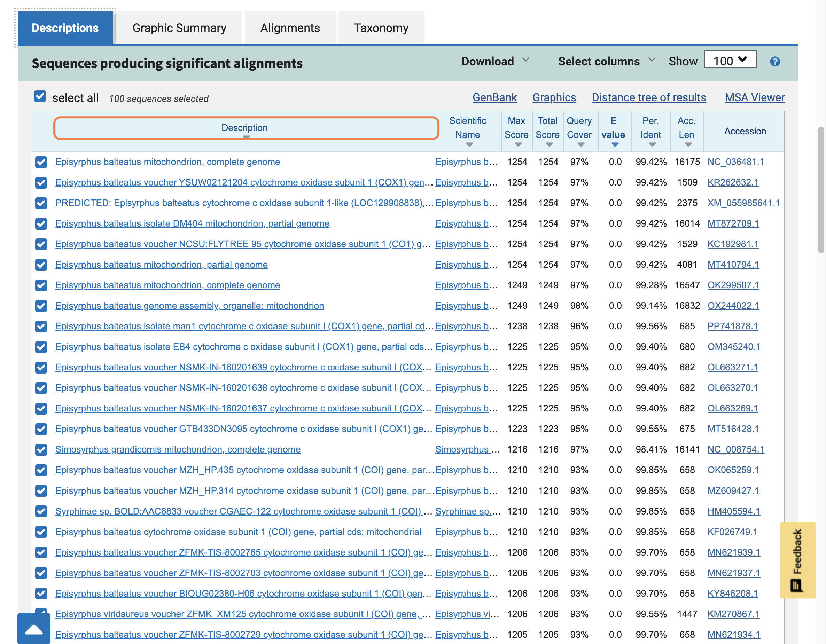Open Distance tree of results
The width and height of the screenshot is (826, 644).
click(x=649, y=97)
